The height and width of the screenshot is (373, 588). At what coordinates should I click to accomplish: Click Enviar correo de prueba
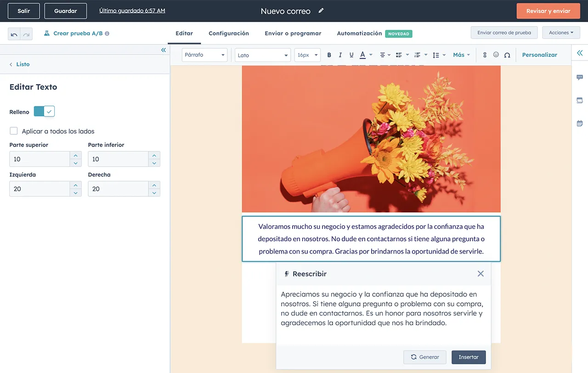point(504,33)
